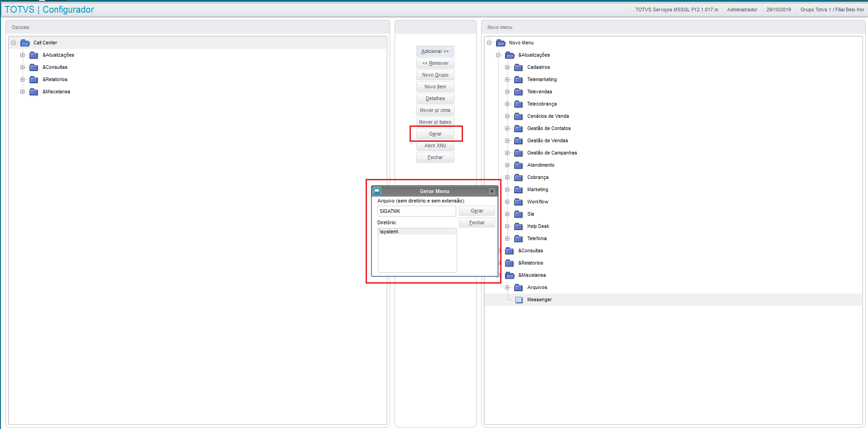Image resolution: width=868 pixels, height=429 pixels.
Task: Click the Cenários de Venda folder icon
Action: pyautogui.click(x=518, y=116)
